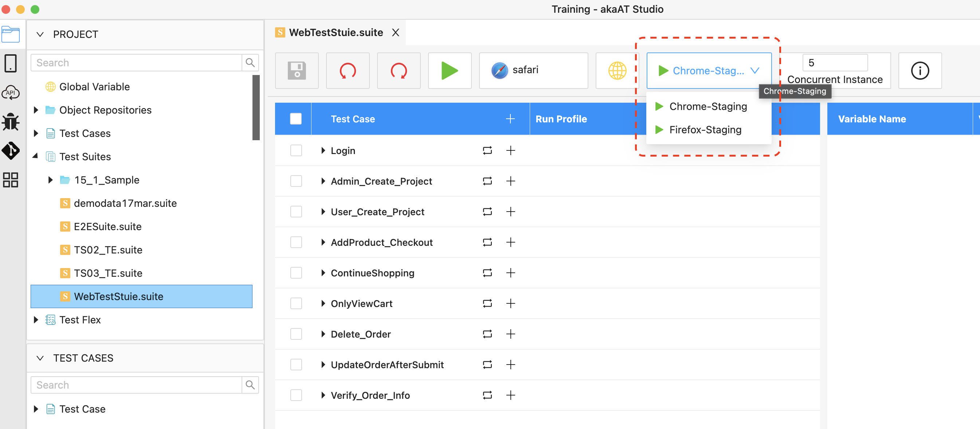This screenshot has height=429, width=980.
Task: Click loop icon for ContinueShopping row
Action: point(487,273)
